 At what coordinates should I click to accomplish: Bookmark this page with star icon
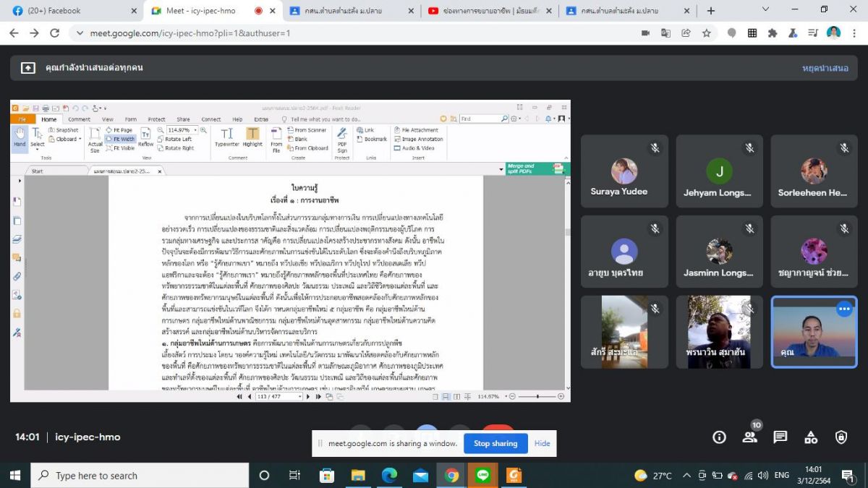(x=706, y=33)
